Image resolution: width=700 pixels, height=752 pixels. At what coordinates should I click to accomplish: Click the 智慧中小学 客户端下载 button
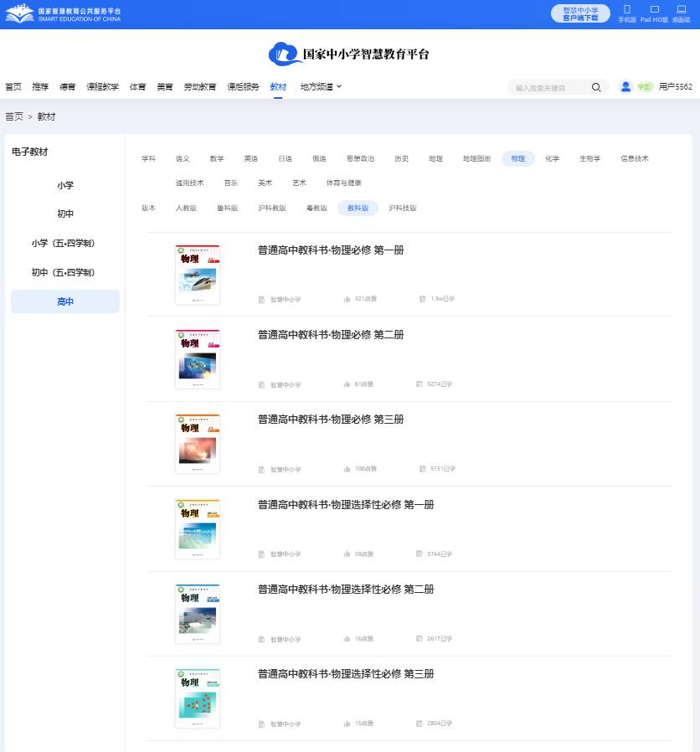[580, 13]
